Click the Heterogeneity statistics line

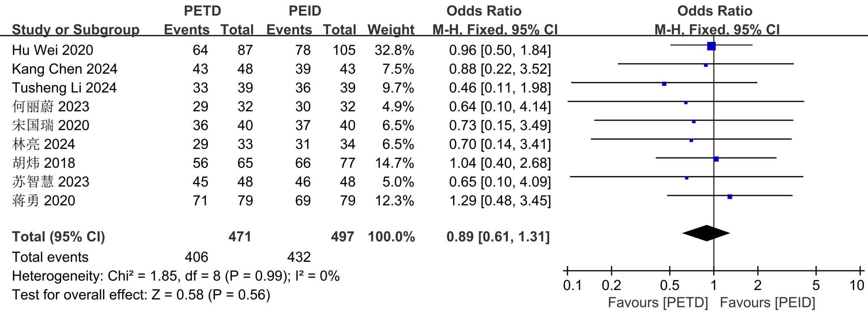click(175, 276)
